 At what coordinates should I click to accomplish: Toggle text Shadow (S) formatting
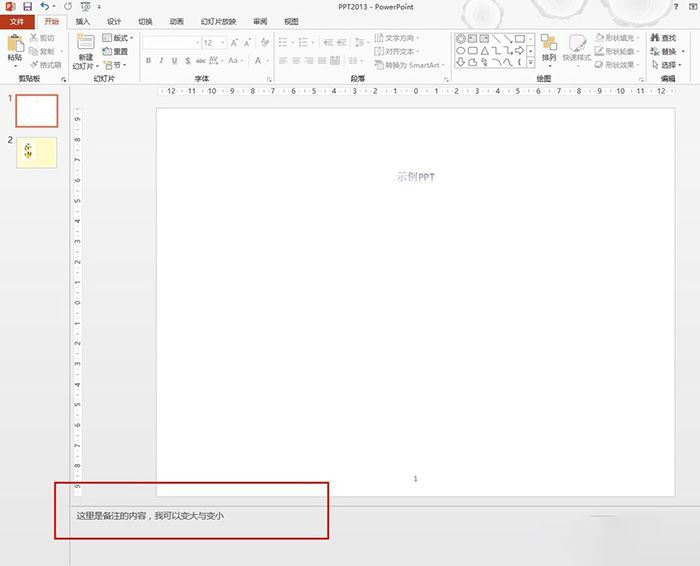coord(188,61)
